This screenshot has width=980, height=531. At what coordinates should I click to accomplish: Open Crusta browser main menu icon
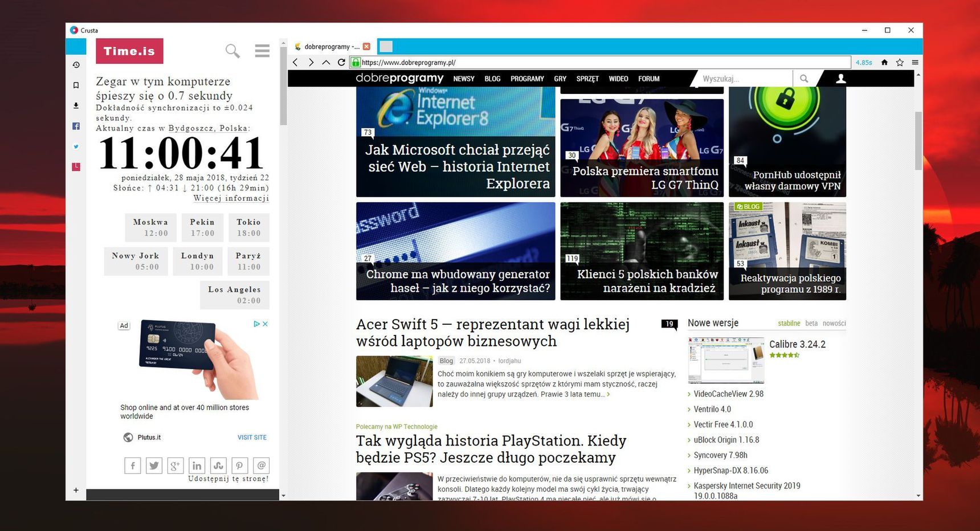point(915,63)
